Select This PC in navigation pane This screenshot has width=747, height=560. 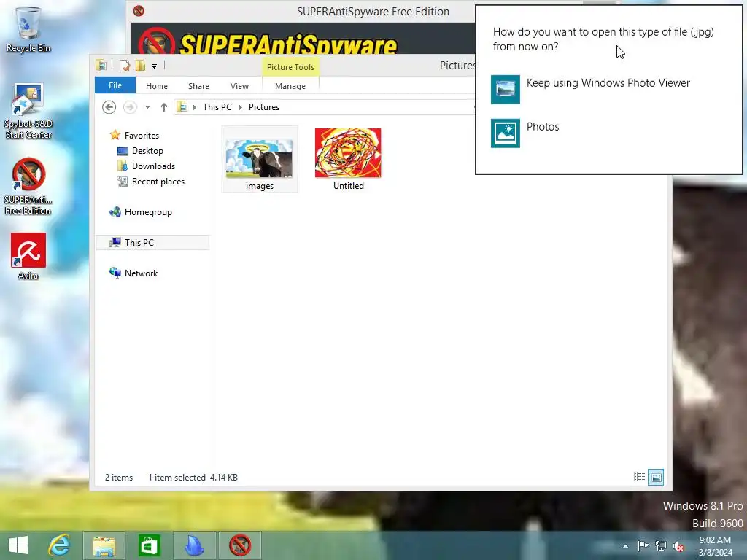tap(153, 242)
